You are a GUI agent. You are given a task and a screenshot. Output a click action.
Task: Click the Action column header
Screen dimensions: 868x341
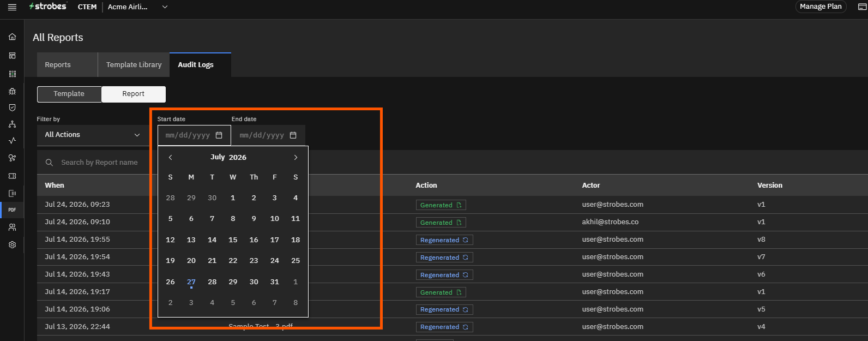click(x=426, y=186)
